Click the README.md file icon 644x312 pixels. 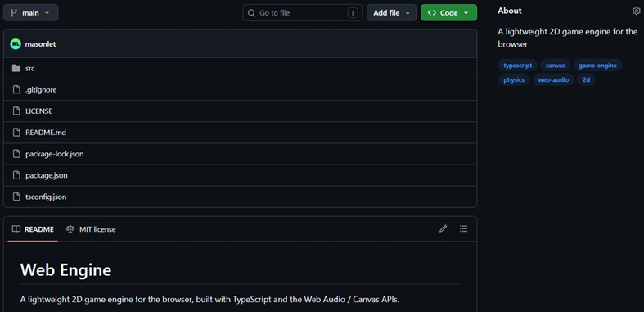pos(16,133)
